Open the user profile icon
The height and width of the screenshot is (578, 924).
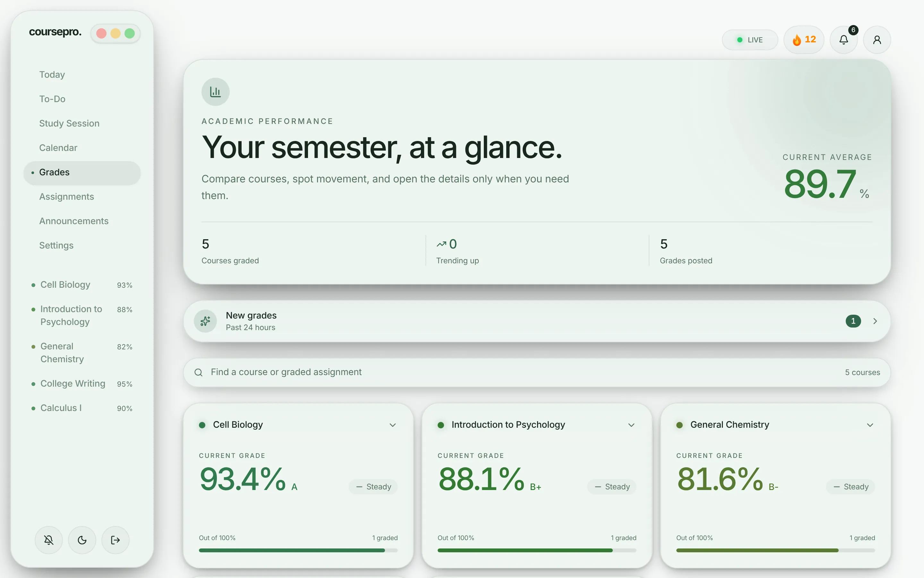coord(877,40)
